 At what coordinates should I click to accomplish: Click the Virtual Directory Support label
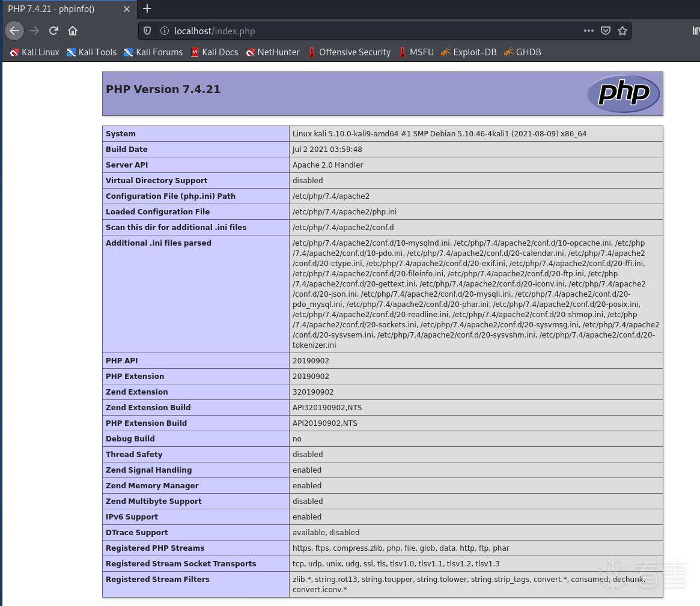coord(157,180)
